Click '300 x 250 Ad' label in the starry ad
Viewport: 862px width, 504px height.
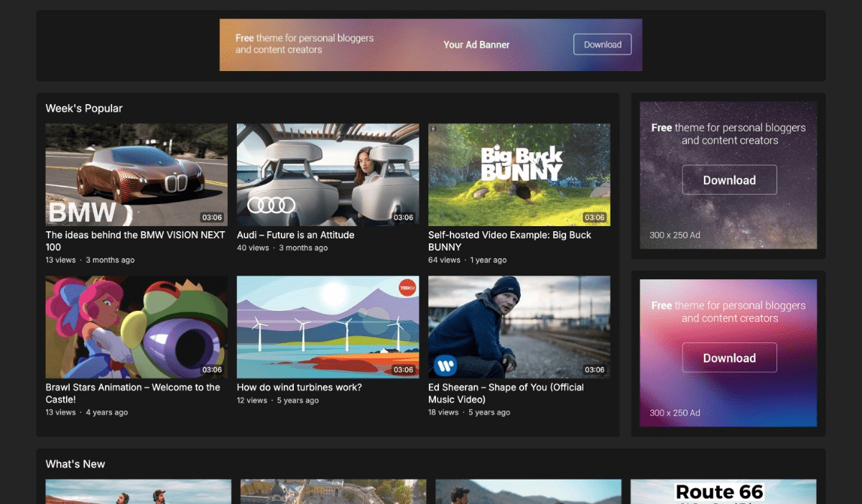click(x=675, y=235)
